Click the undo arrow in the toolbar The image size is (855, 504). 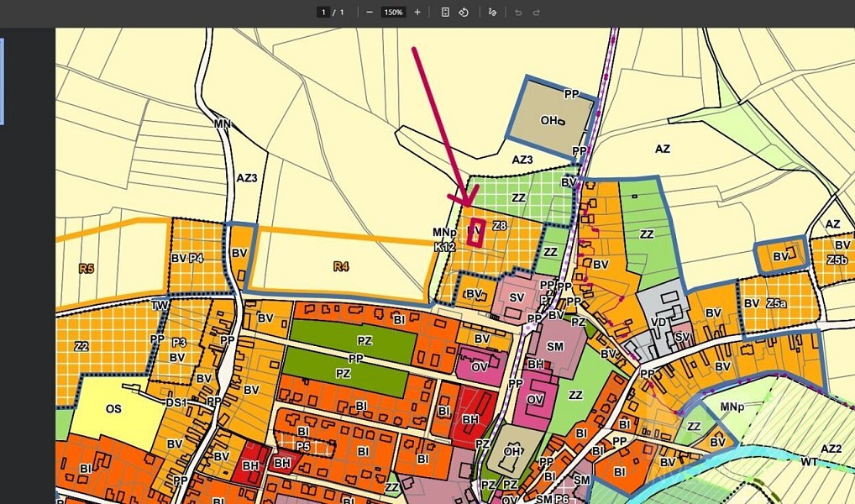(x=518, y=12)
